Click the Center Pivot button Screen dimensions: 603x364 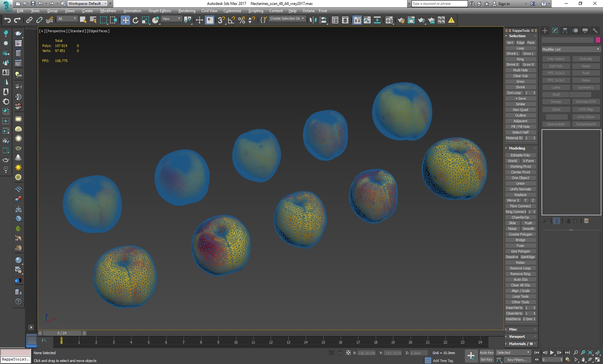point(520,172)
